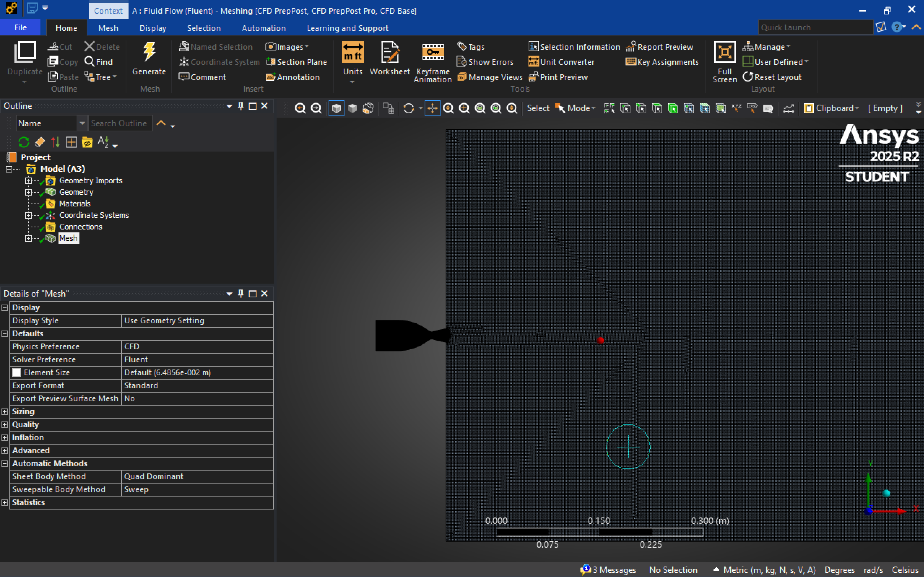Click the Keyframe Animation icon

coord(432,53)
